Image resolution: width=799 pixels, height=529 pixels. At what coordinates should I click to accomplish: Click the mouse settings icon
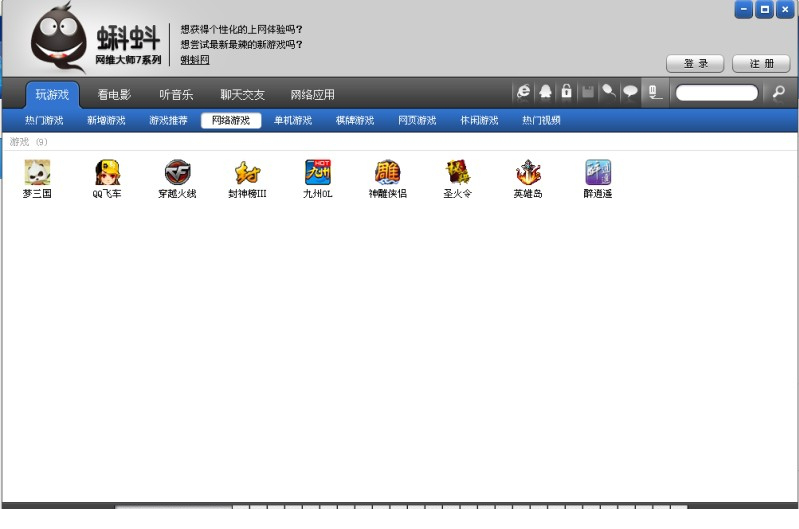608,92
